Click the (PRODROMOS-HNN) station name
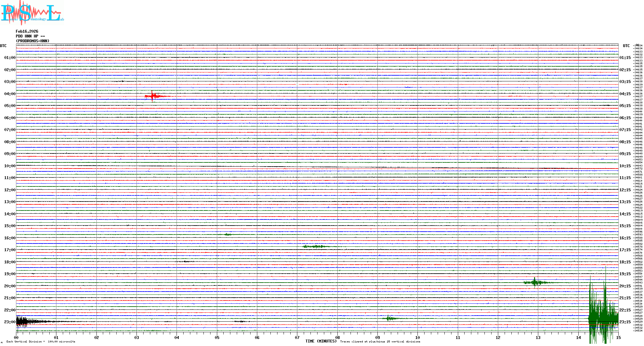This screenshot has width=644, height=346. pyautogui.click(x=33, y=41)
